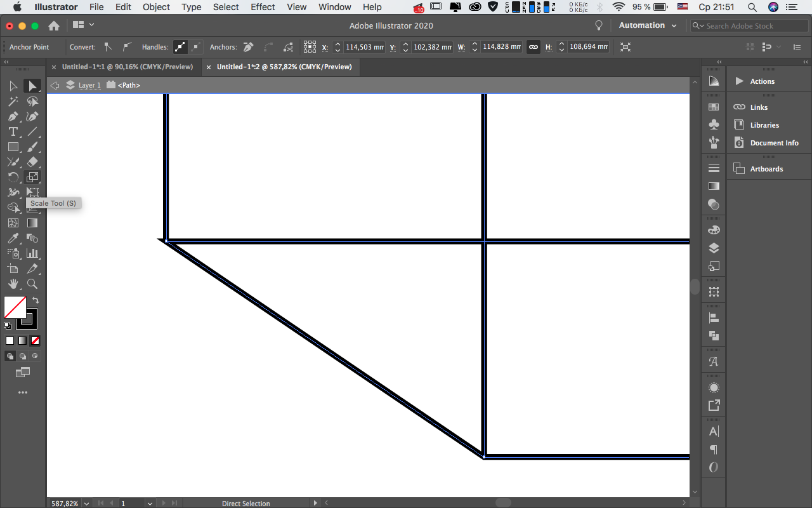Open the Automation workspace dropdown
The height and width of the screenshot is (508, 812).
point(647,25)
